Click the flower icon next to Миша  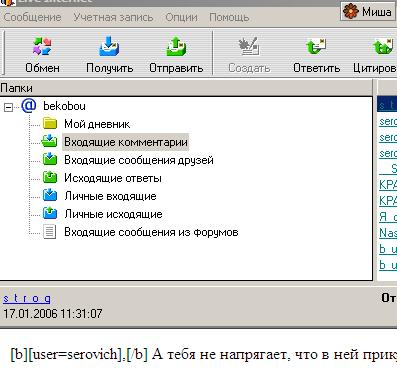pos(350,11)
